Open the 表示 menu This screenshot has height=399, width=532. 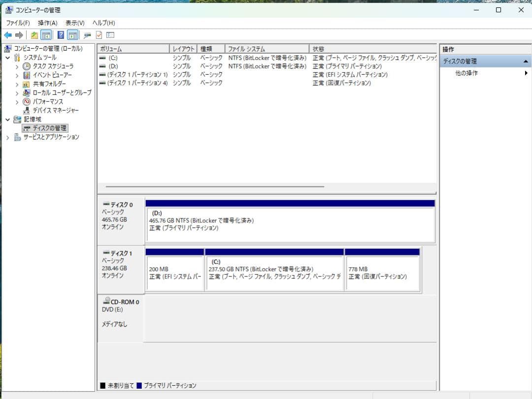[x=74, y=23]
